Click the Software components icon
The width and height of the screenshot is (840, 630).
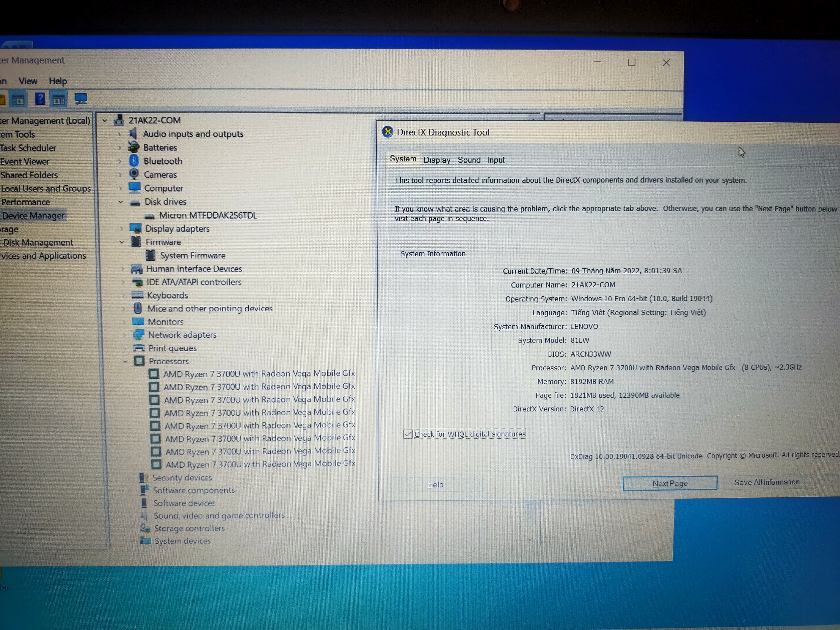pos(144,490)
